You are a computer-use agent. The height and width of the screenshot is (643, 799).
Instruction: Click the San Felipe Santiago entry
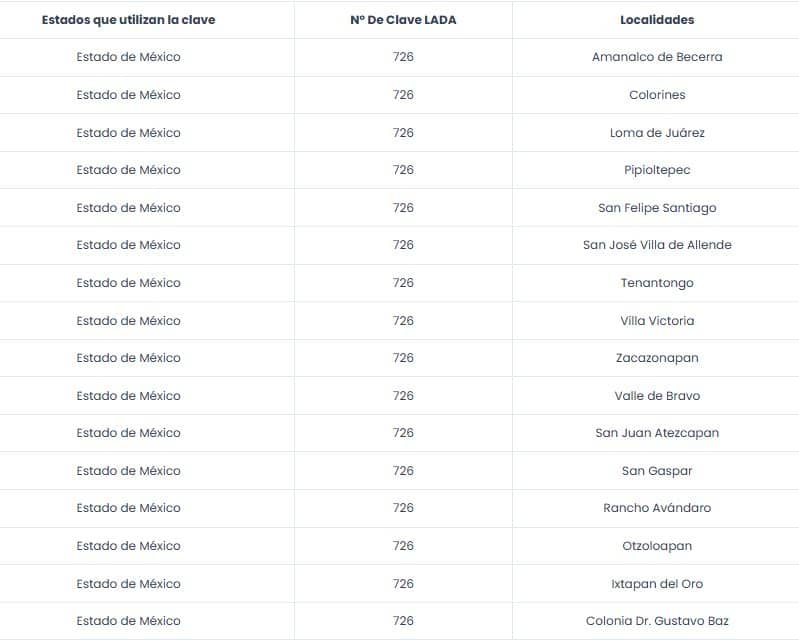[x=657, y=208]
